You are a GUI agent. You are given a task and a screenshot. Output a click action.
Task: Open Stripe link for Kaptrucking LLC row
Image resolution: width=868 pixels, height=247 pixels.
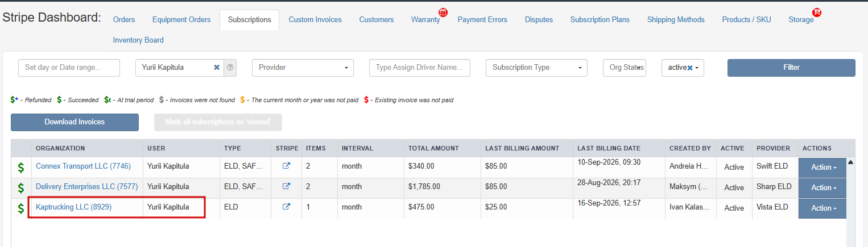click(287, 207)
